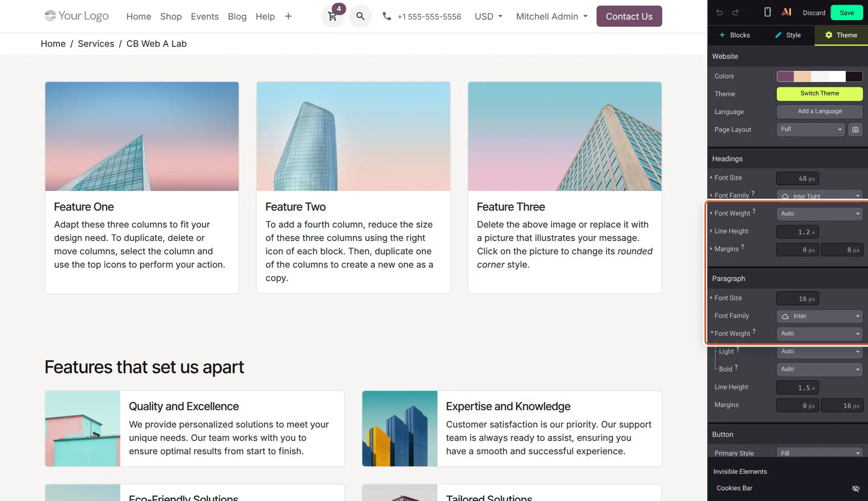Pick the purple swatch in the Colors palette
This screenshot has width=868, height=501.
(x=785, y=77)
